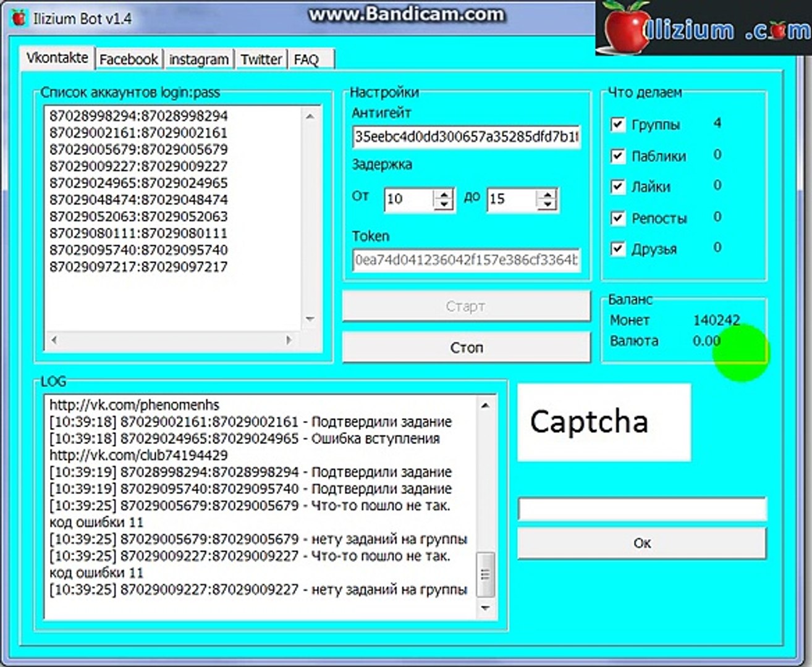812x667 pixels.
Task: Click accounts list scroll-down arrow
Action: coord(310,319)
